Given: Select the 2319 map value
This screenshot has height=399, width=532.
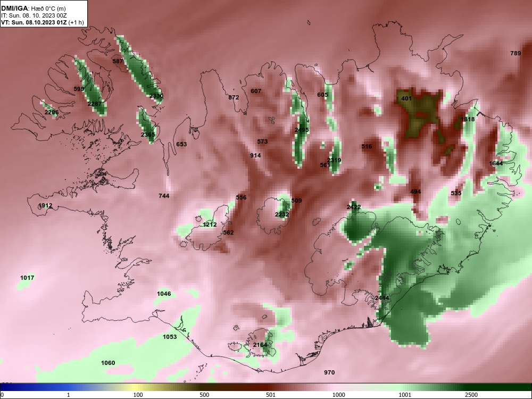Looking at the screenshot, I should tap(334, 160).
